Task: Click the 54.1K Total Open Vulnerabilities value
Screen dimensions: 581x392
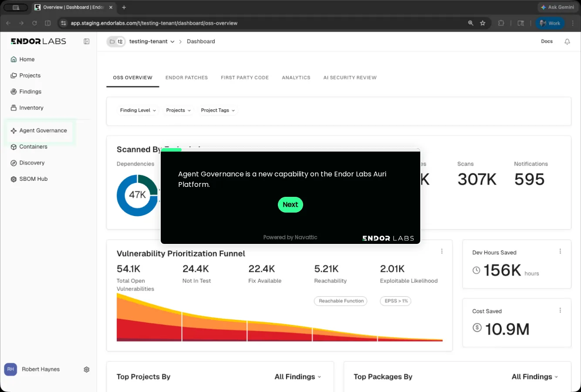Action: click(128, 269)
